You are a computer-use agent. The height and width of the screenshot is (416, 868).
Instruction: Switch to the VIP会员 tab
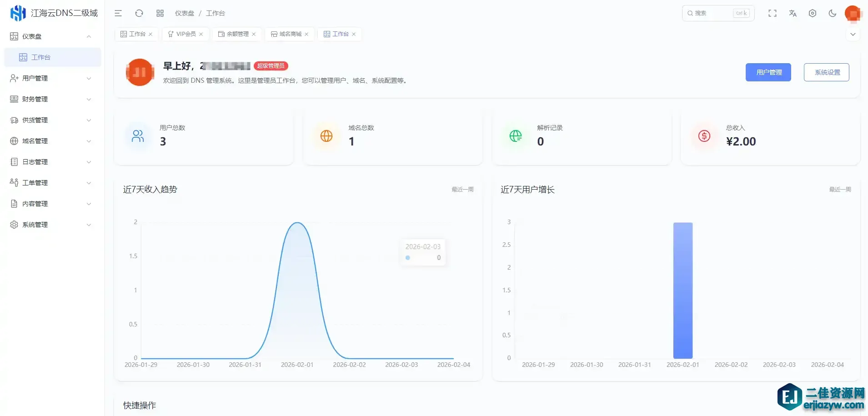pyautogui.click(x=182, y=34)
